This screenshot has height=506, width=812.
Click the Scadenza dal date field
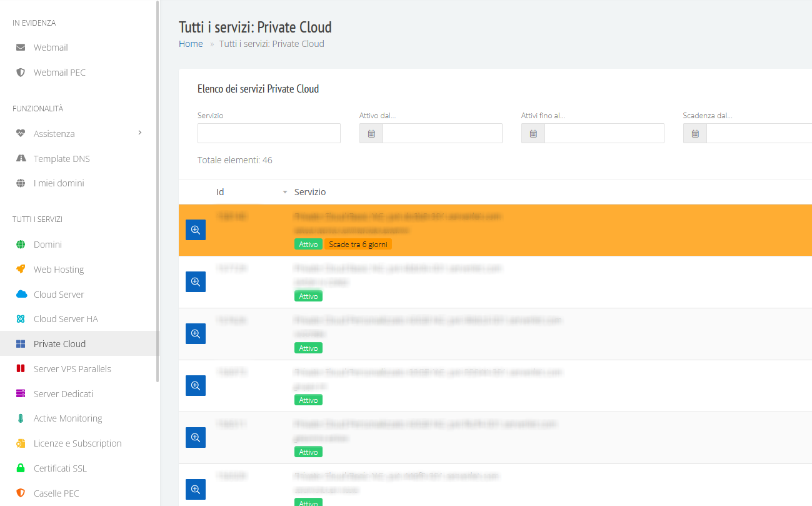tap(759, 133)
